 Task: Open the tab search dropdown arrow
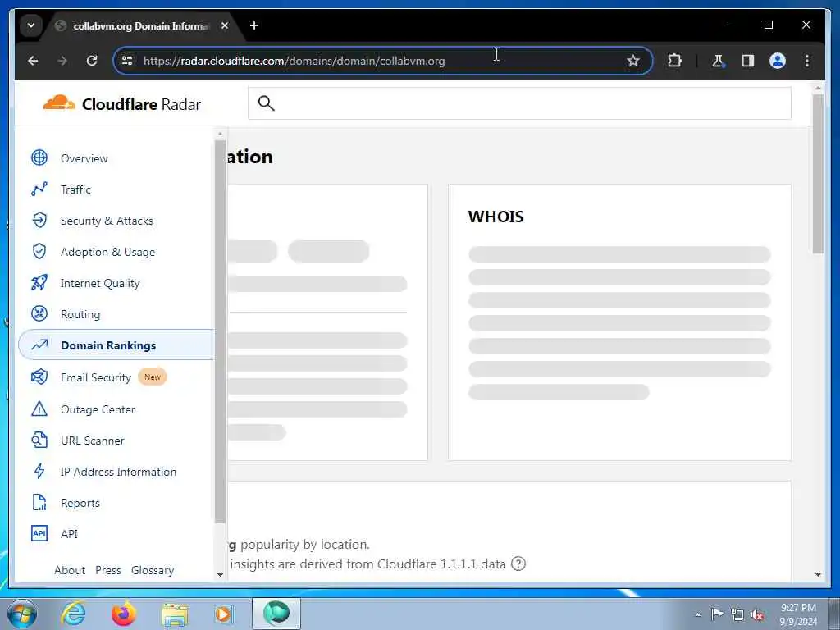(x=31, y=25)
